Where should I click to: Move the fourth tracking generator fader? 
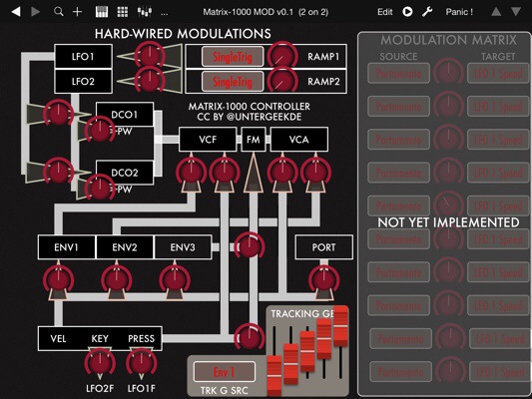coord(324,338)
